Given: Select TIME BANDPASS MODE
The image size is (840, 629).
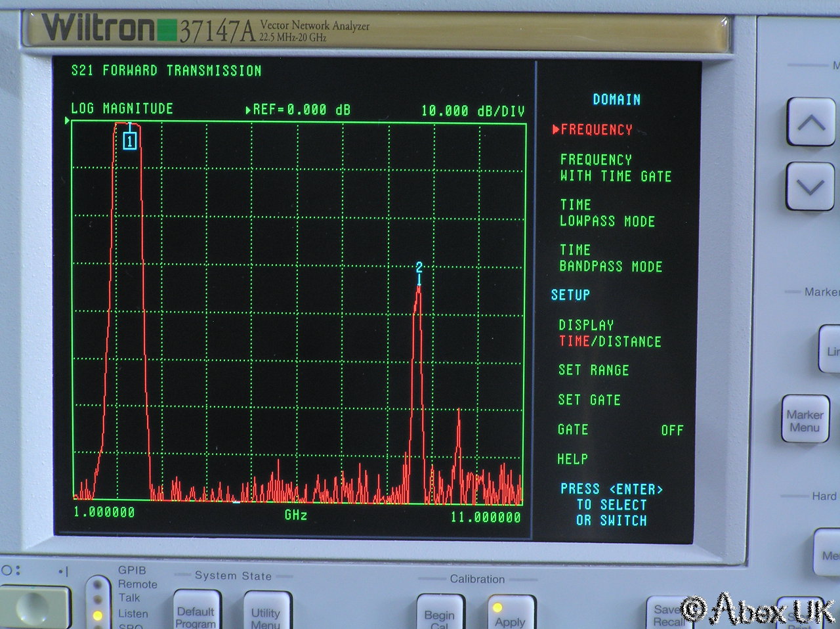Looking at the screenshot, I should [610, 259].
